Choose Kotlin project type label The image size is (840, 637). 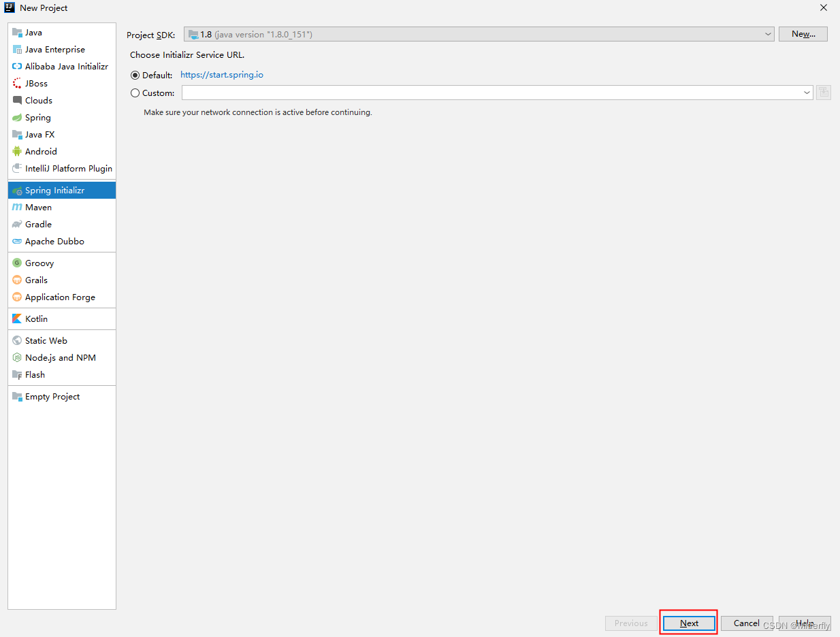[36, 319]
